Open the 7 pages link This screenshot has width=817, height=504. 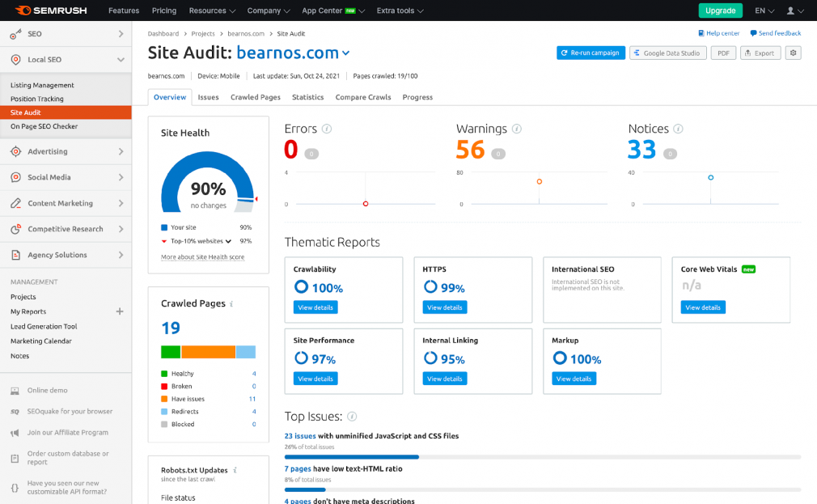298,469
